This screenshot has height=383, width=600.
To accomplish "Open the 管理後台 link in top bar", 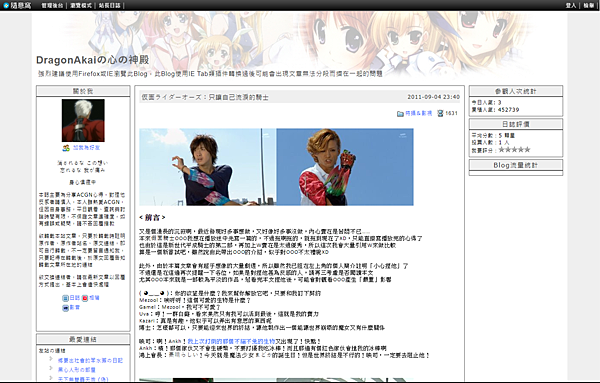I will coord(52,5).
